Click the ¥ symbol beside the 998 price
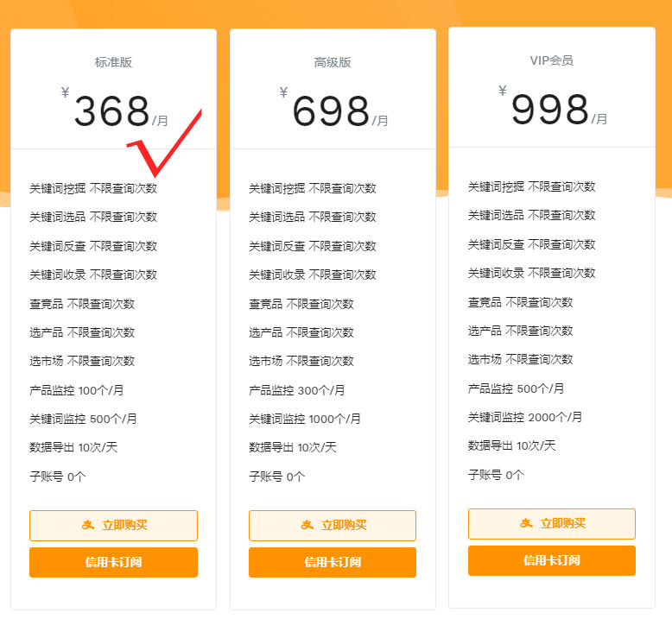 click(x=503, y=91)
